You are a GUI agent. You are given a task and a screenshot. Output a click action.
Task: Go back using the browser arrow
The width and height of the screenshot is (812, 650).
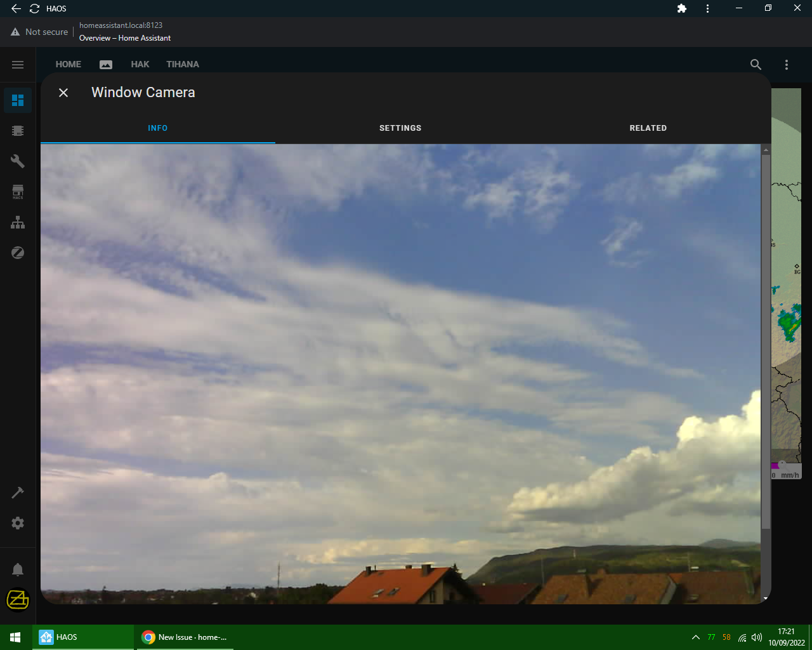click(x=16, y=9)
